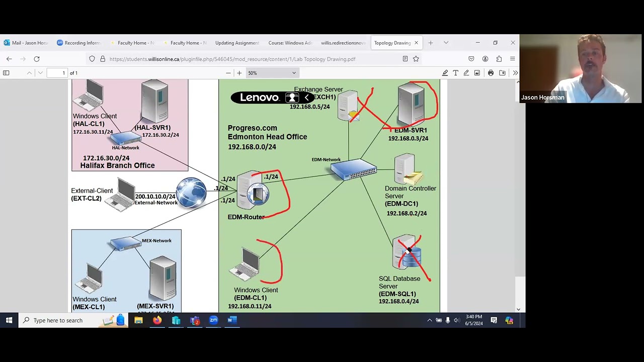Click the taskbar search box
The height and width of the screenshot is (362, 644).
point(74,320)
